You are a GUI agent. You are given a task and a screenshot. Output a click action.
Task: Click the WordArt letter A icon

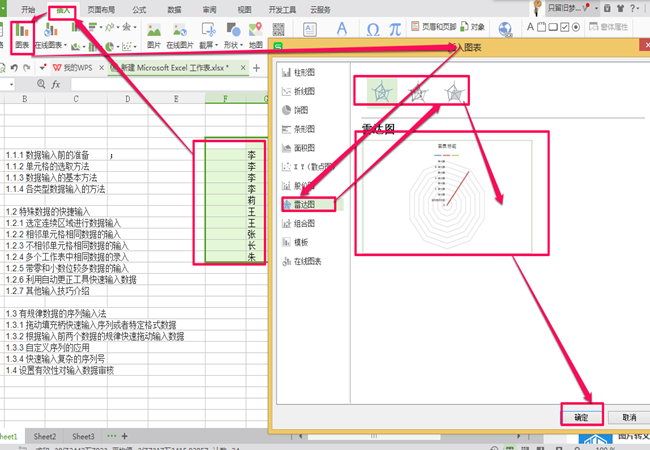pos(342,29)
